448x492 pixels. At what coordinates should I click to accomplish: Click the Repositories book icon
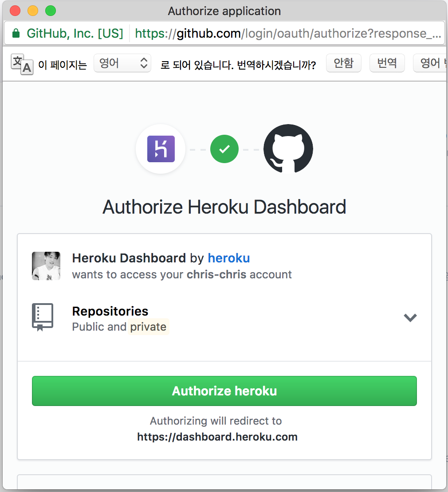pyautogui.click(x=43, y=317)
